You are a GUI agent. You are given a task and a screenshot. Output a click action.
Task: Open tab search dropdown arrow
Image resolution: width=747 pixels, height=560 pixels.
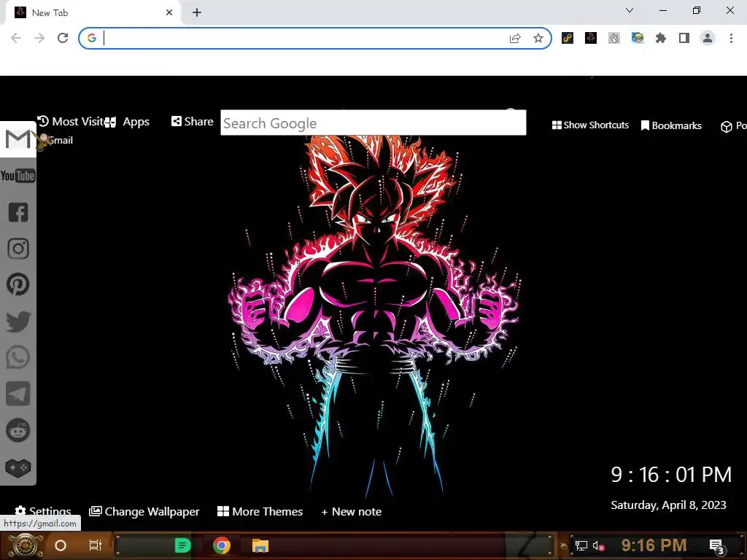(630, 10)
